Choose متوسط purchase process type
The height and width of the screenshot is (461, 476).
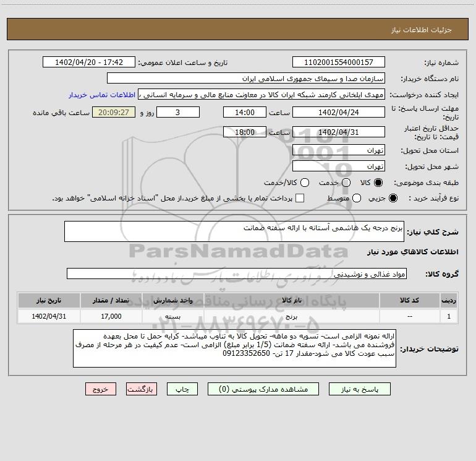point(357,198)
